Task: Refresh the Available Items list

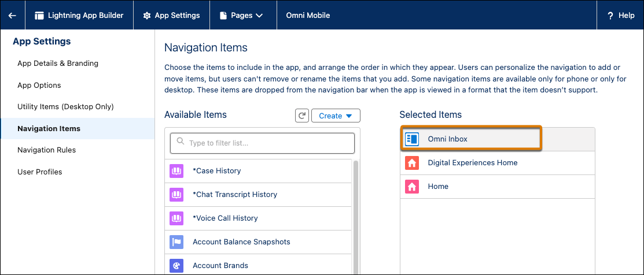Action: (x=302, y=116)
